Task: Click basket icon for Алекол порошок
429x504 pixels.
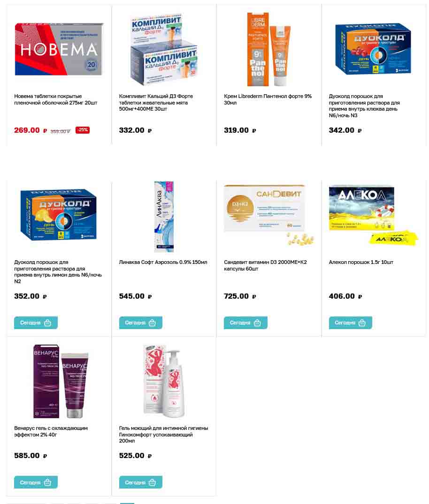Action: tap(362, 323)
